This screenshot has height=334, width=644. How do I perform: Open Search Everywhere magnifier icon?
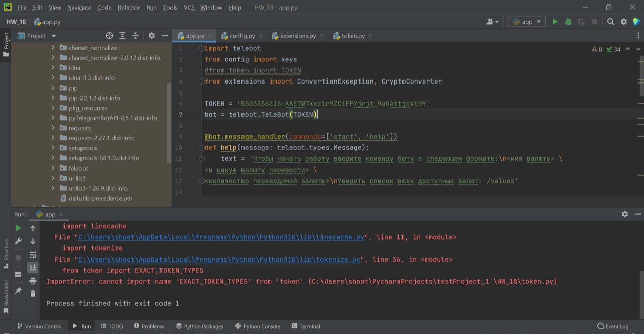[610, 22]
